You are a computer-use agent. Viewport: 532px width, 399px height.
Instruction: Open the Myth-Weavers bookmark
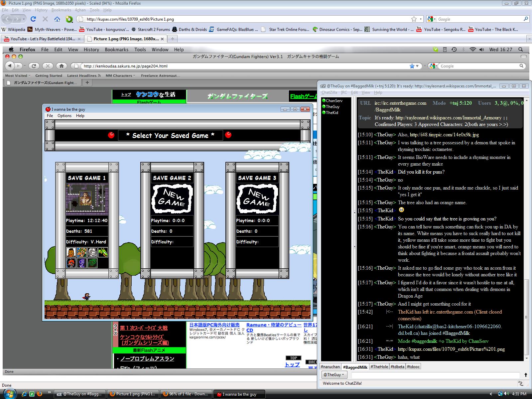coord(53,29)
